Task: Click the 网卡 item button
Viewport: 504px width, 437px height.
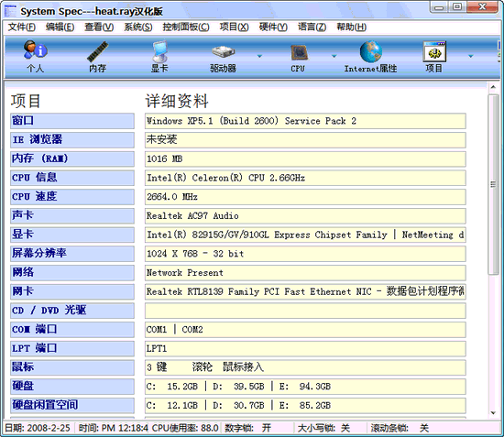Action: tap(72, 291)
